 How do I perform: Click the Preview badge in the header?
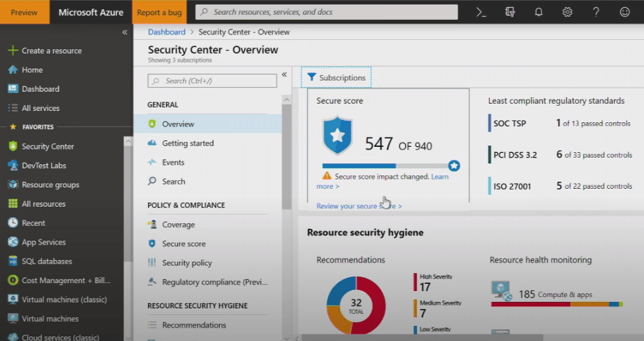[x=25, y=12]
